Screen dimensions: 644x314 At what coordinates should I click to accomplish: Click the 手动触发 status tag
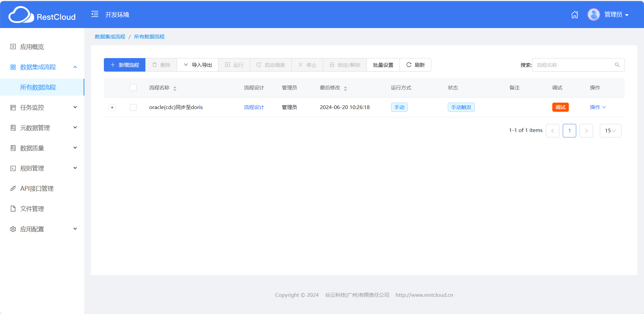coord(461,107)
